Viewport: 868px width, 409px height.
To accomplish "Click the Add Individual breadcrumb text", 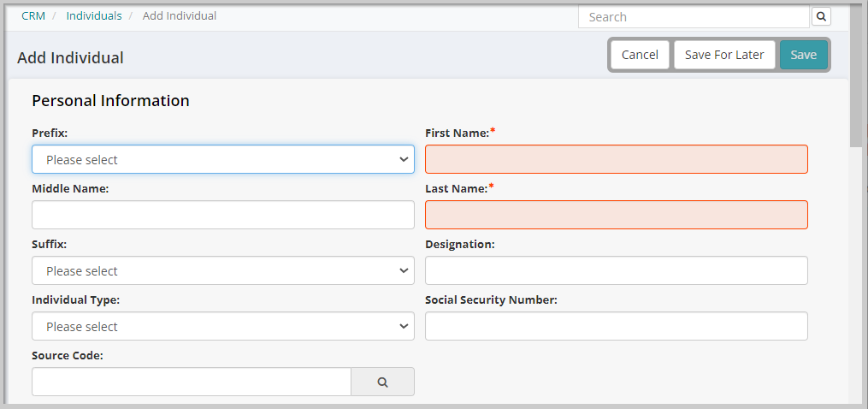I will click(180, 16).
